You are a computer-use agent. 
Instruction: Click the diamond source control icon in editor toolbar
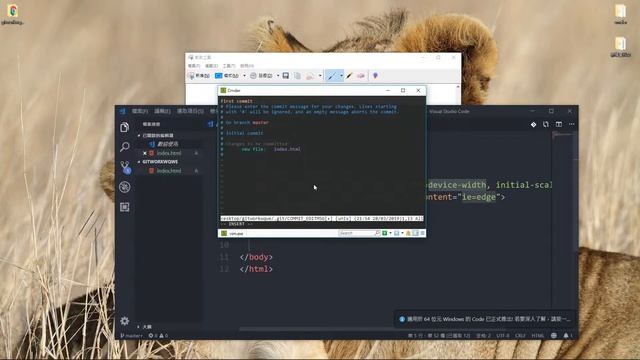533,124
